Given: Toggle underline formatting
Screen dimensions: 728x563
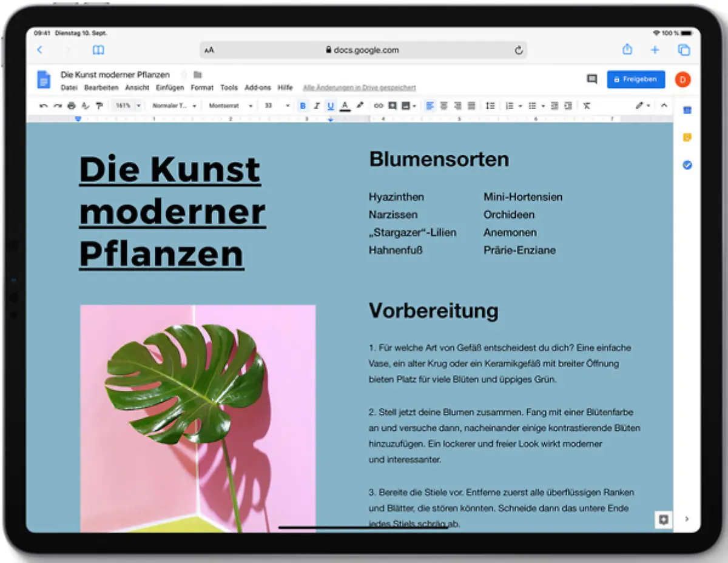Looking at the screenshot, I should pos(331,106).
